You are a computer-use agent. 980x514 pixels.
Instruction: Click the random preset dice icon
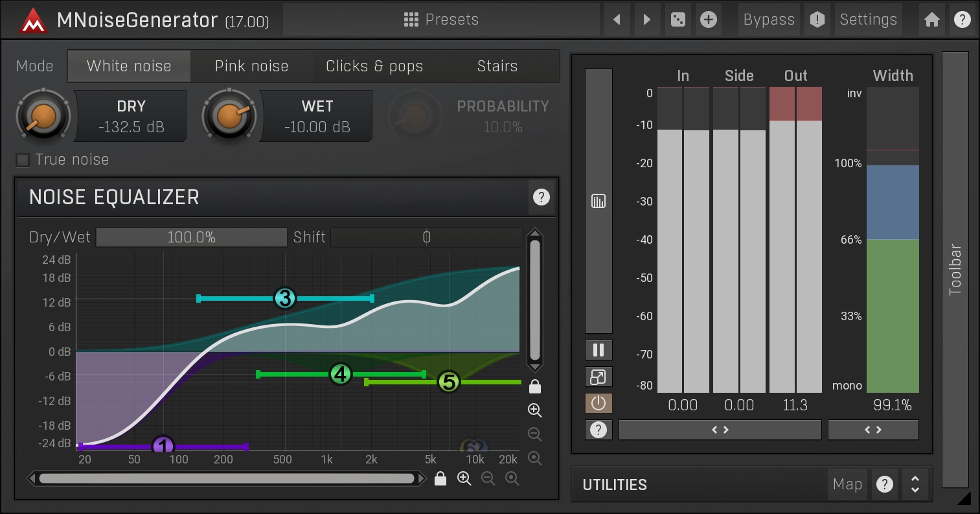point(678,20)
